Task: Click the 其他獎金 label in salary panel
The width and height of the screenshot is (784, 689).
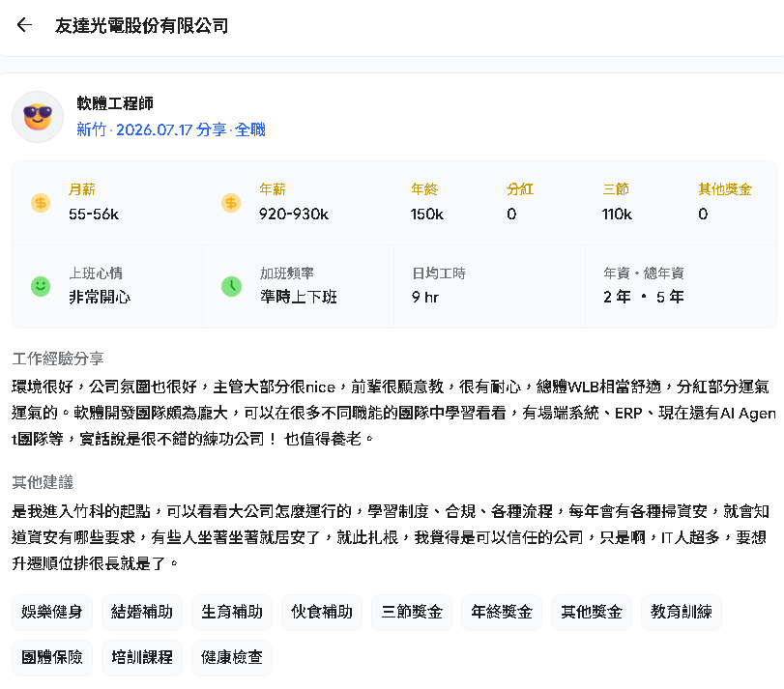Action: click(x=725, y=189)
